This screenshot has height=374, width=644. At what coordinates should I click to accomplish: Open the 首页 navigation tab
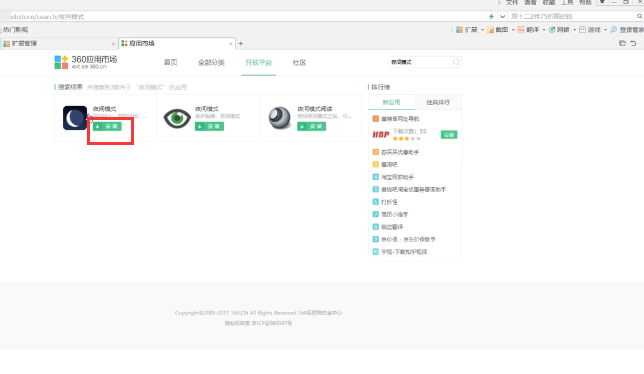click(170, 62)
